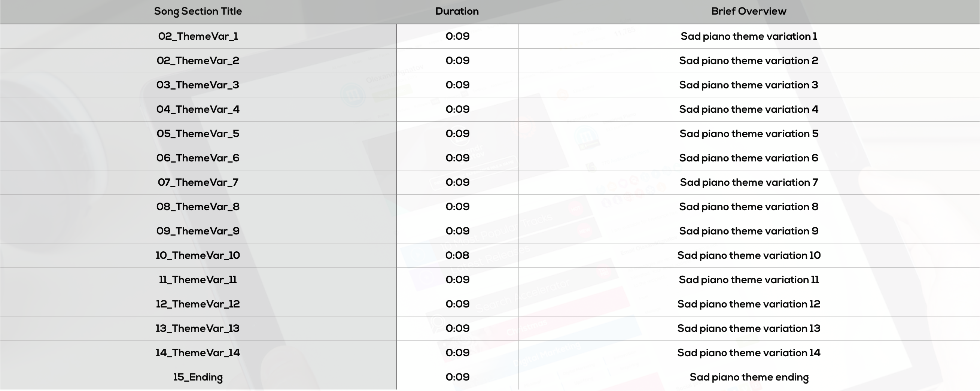The width and height of the screenshot is (980, 391).
Task: Click the duration in the 07_ThemeVar_7 row
Action: coord(457,182)
